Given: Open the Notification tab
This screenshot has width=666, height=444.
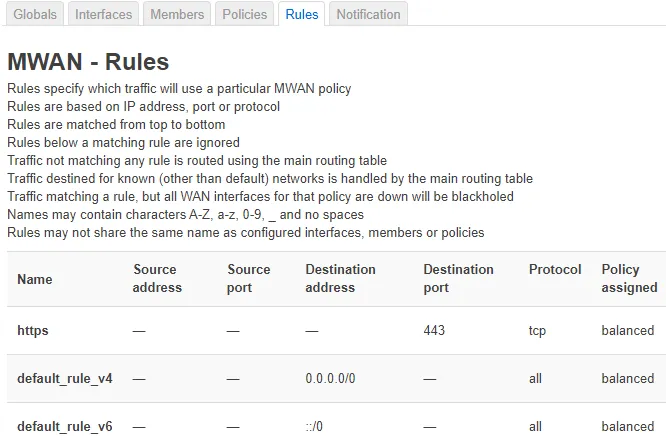Looking at the screenshot, I should [x=368, y=14].
